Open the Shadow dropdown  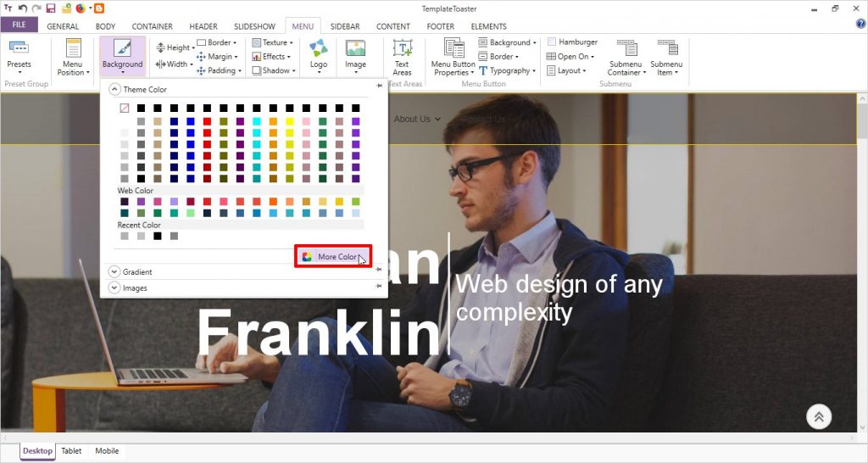(x=274, y=71)
